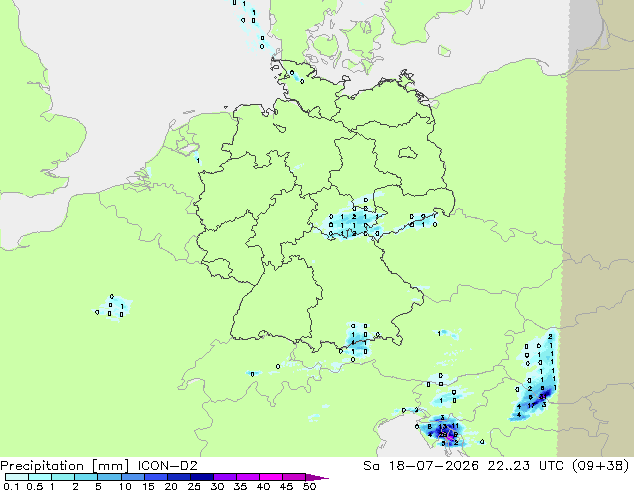
Task: Click the 2–5 mm legend swatch
Action: point(86,477)
